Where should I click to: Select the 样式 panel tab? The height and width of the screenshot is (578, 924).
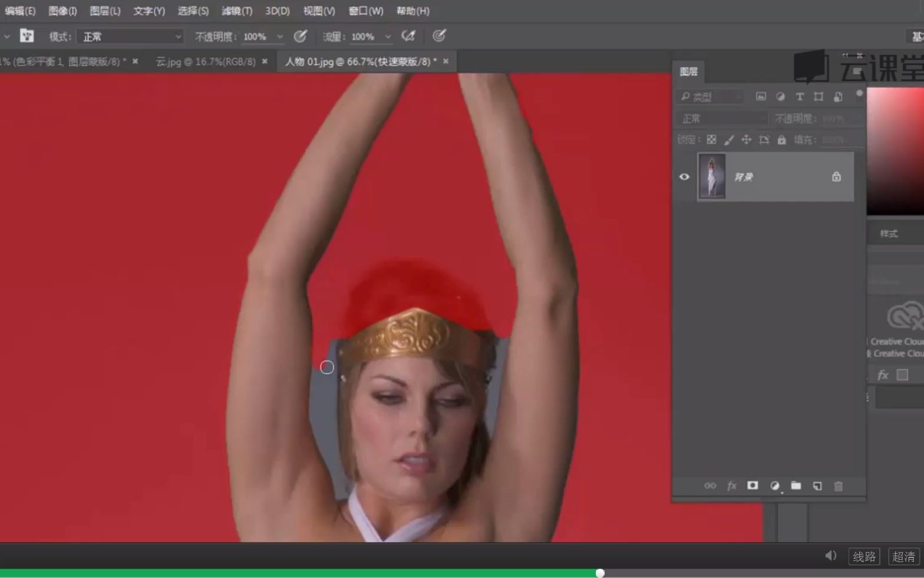[889, 234]
